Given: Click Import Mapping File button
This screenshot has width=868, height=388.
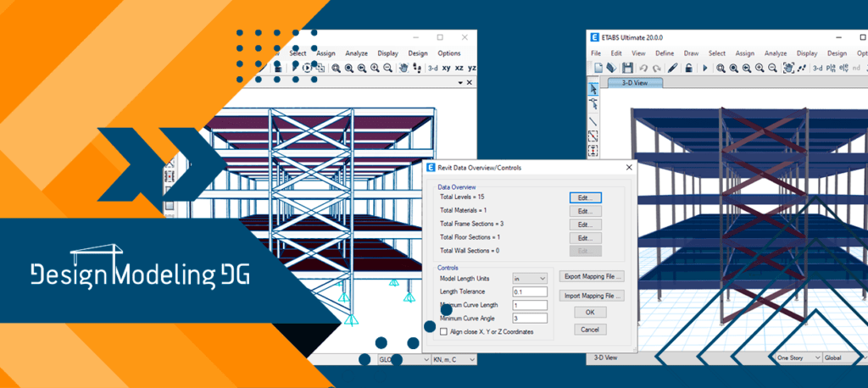Looking at the screenshot, I should (x=592, y=296).
